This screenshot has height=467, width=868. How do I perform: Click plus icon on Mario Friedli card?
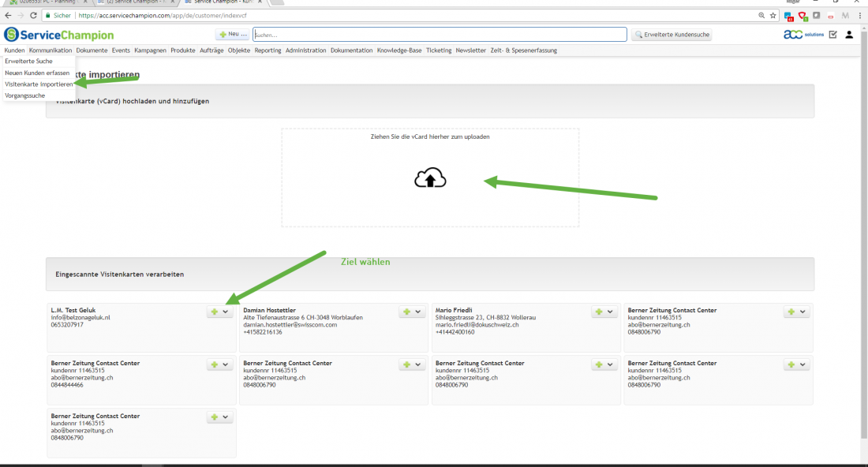click(599, 312)
